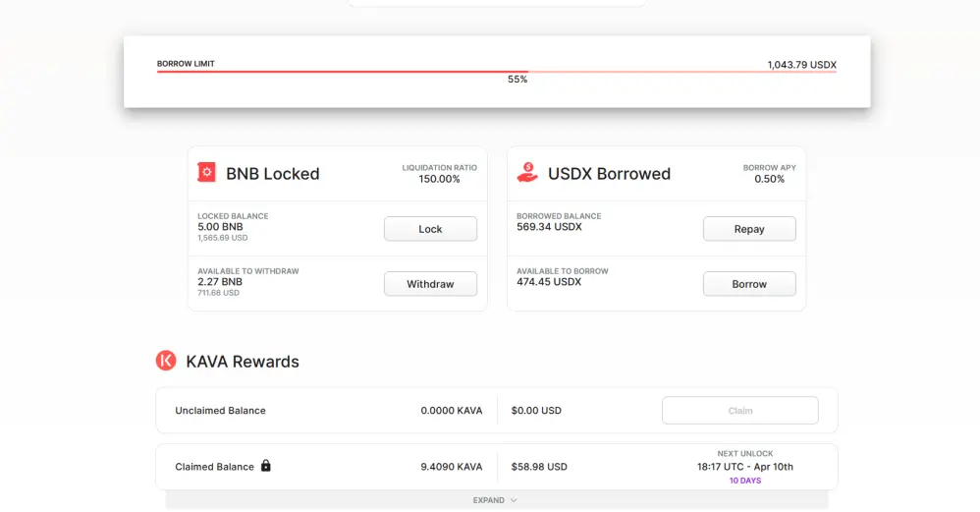
Task: Click the 569.34 USDX borrowed balance
Action: (x=549, y=227)
